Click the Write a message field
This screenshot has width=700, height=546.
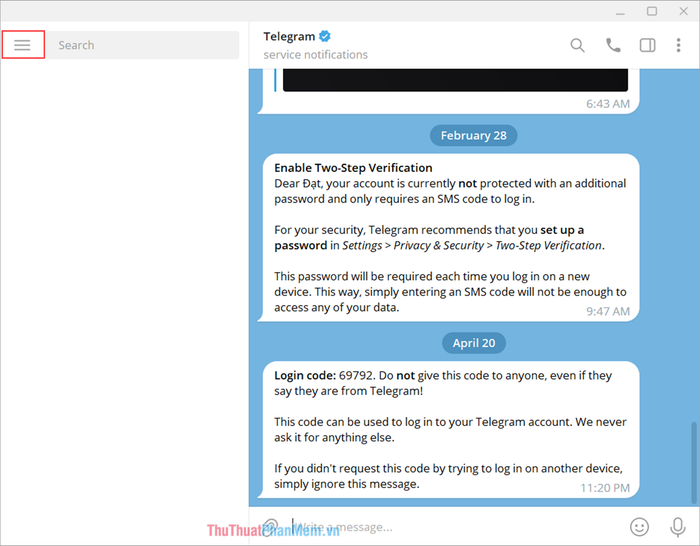tap(455, 527)
